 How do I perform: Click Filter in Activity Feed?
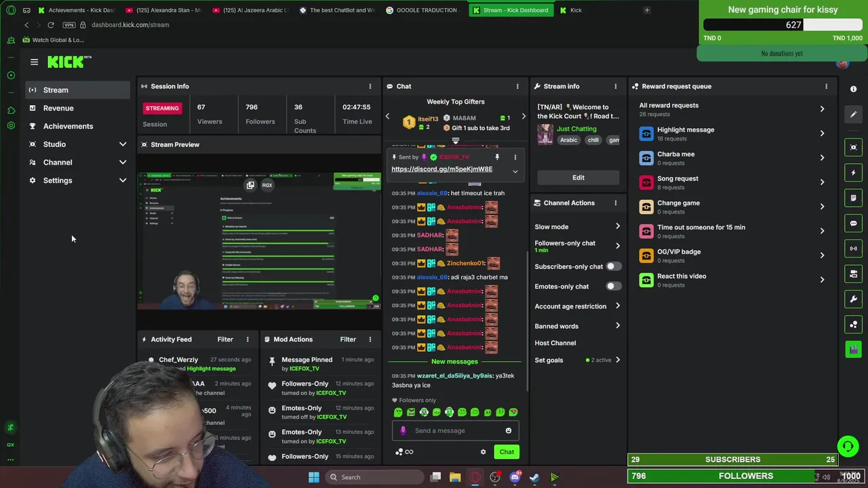pyautogui.click(x=225, y=339)
